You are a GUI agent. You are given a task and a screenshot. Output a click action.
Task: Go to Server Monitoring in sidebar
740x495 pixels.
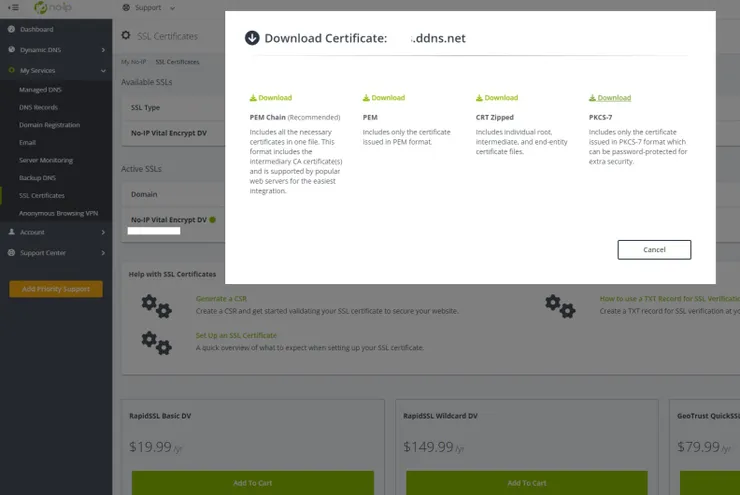pyautogui.click(x=46, y=160)
